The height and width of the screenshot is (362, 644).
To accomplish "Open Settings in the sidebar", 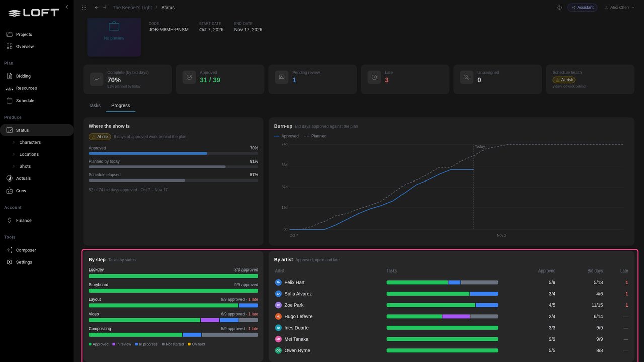I will (x=37, y=262).
